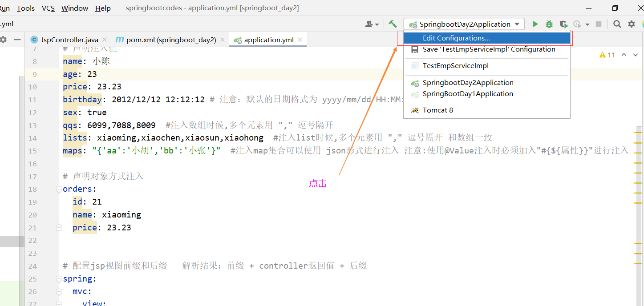Open the Help menu
The width and height of the screenshot is (644, 306).
pos(103,8)
